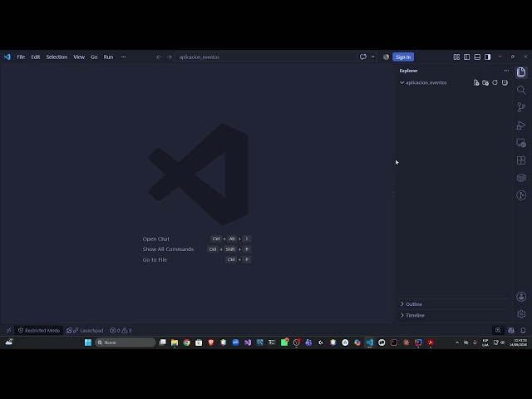Open the chat dropdown arrow in title bar
This screenshot has height=399, width=532.
pyautogui.click(x=373, y=57)
